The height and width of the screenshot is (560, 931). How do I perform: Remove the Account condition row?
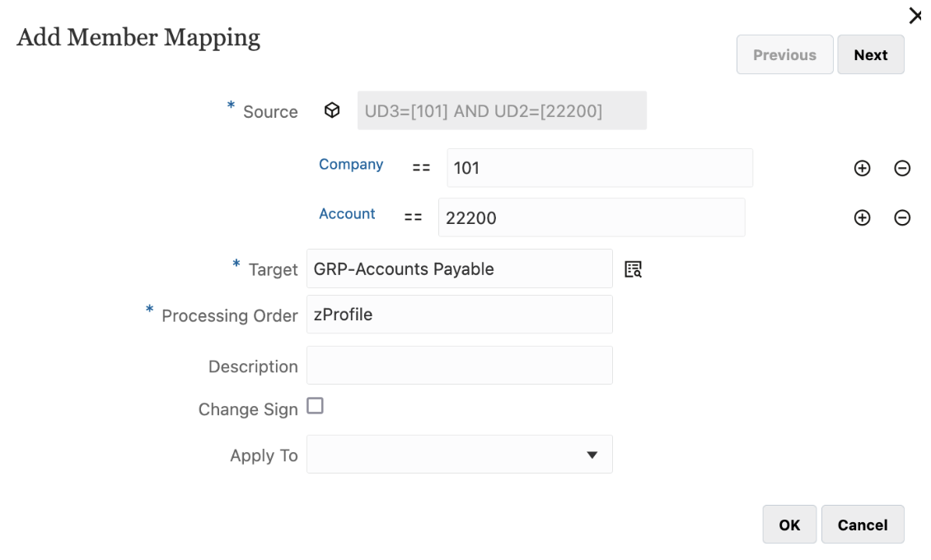click(902, 217)
